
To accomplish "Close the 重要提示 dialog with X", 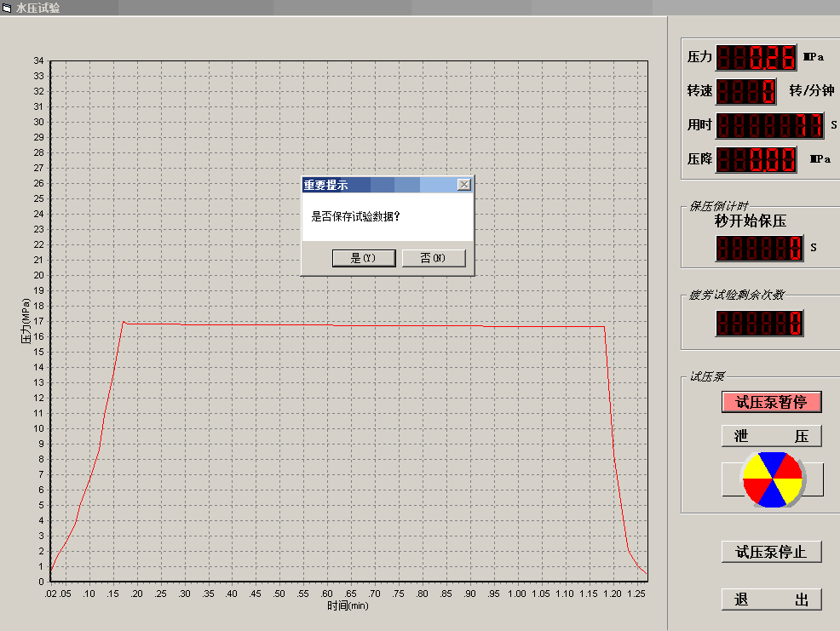I will tap(463, 185).
